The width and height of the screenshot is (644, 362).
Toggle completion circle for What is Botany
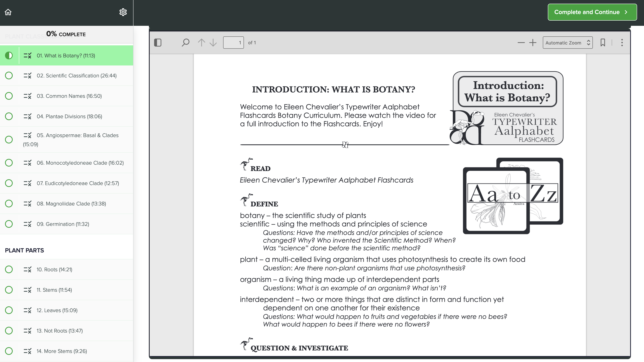9,55
